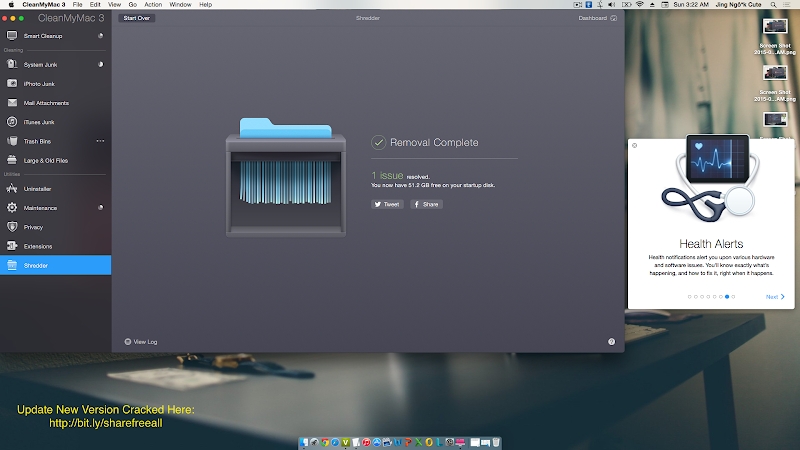Viewport: 800px width, 450px height.
Task: Go to first page dot in Health Alerts
Action: click(x=690, y=296)
